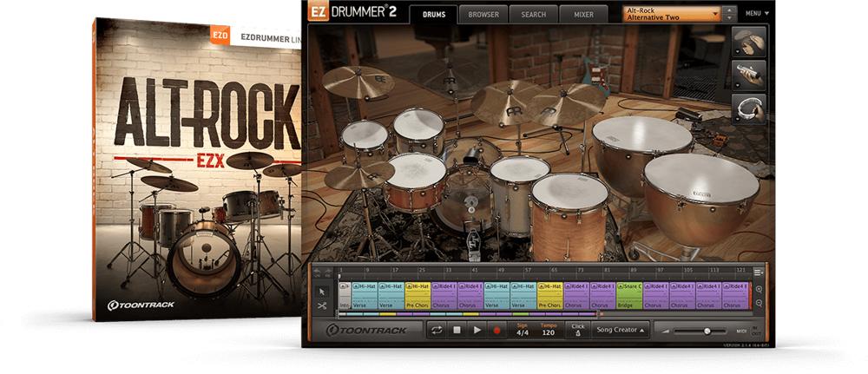Open the song track options menu icon
This screenshot has width=868, height=374.
759,272
